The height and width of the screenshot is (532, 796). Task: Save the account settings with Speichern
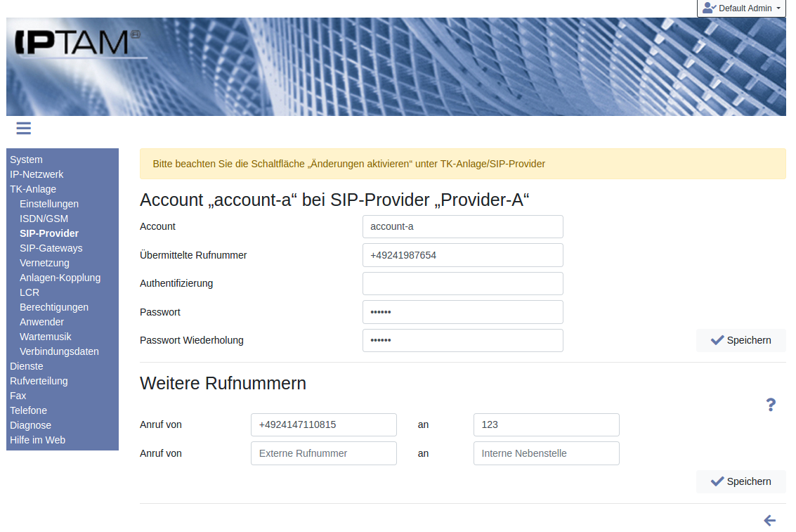tap(740, 340)
